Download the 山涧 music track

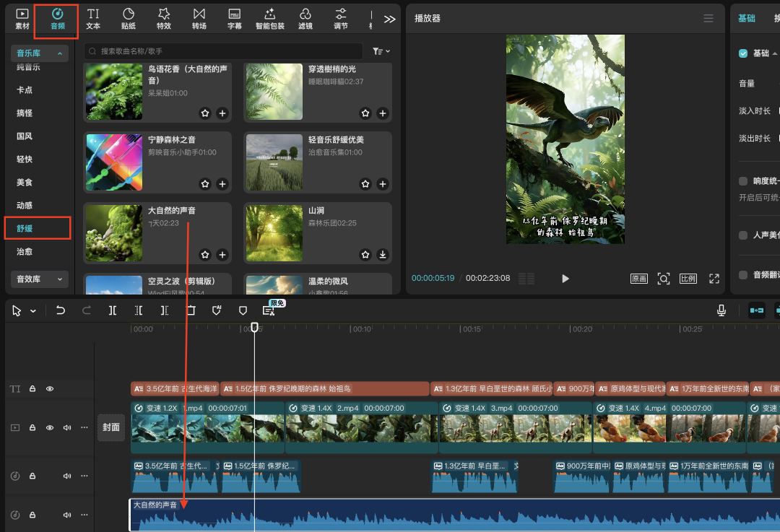pyautogui.click(x=383, y=255)
